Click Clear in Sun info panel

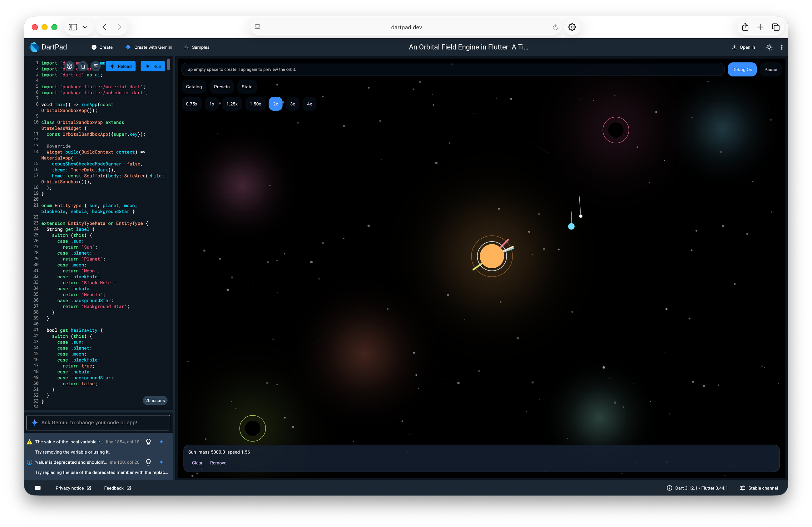point(197,463)
